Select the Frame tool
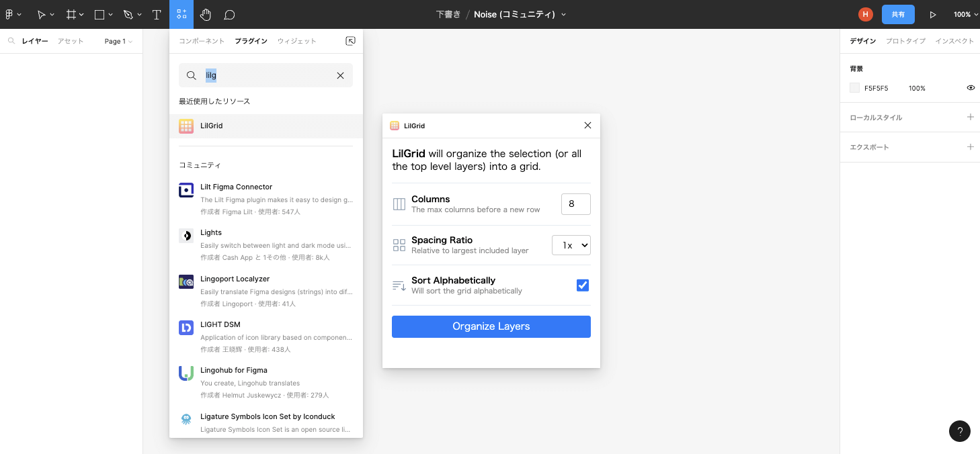 pos(71,14)
